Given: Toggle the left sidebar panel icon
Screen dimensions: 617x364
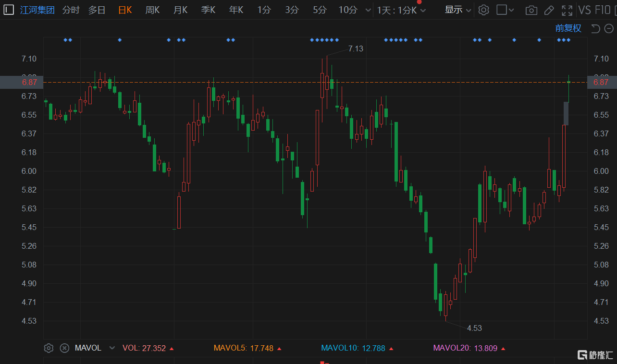Looking at the screenshot, I should 9,10.
